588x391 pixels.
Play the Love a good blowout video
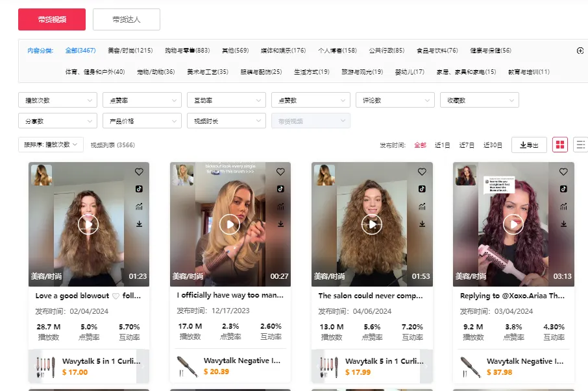[88, 224]
